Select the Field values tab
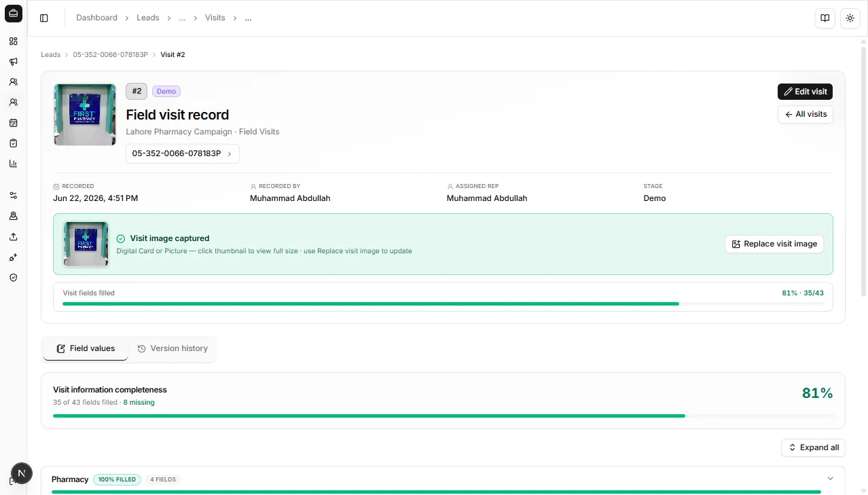 point(86,348)
